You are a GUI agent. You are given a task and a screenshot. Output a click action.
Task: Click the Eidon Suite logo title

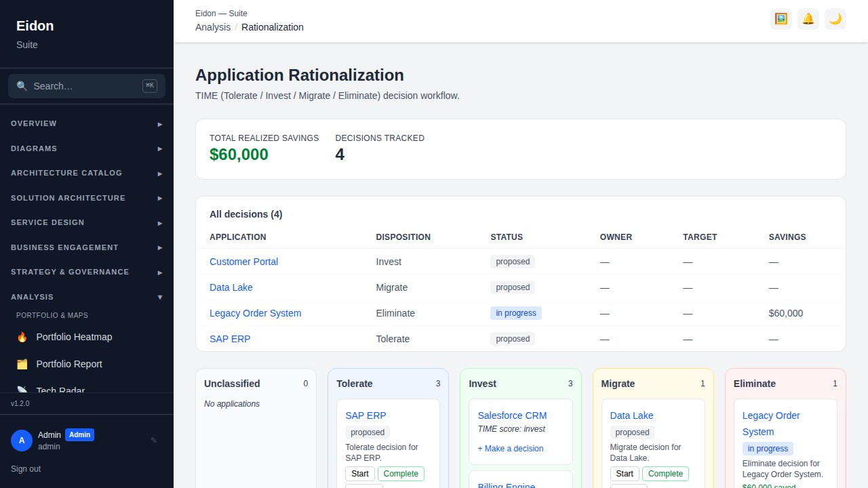pos(35,26)
